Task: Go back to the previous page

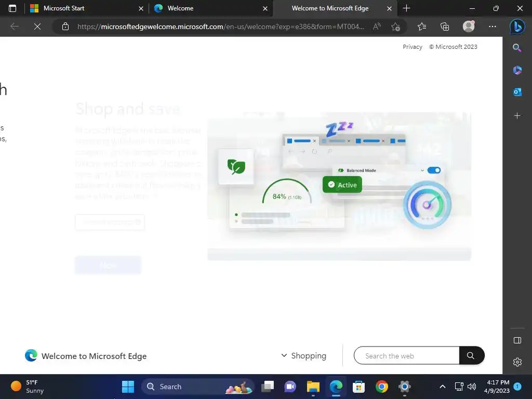Action: pos(14,26)
